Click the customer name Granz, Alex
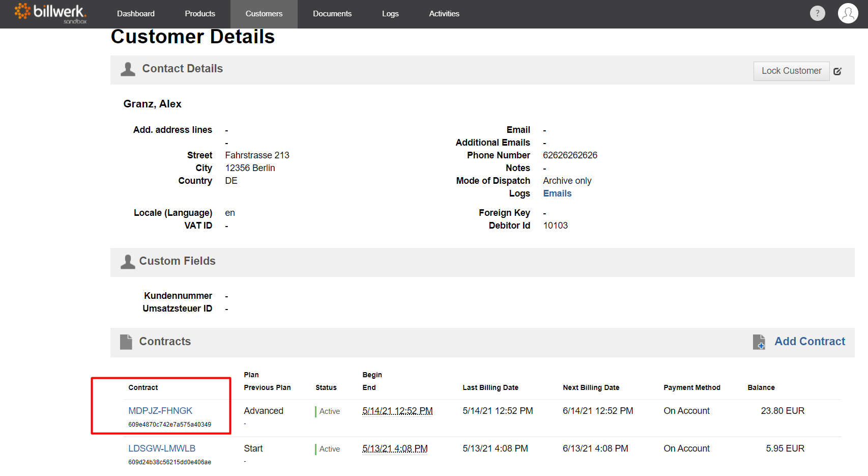Screen dimensions: 868x476 (152, 104)
